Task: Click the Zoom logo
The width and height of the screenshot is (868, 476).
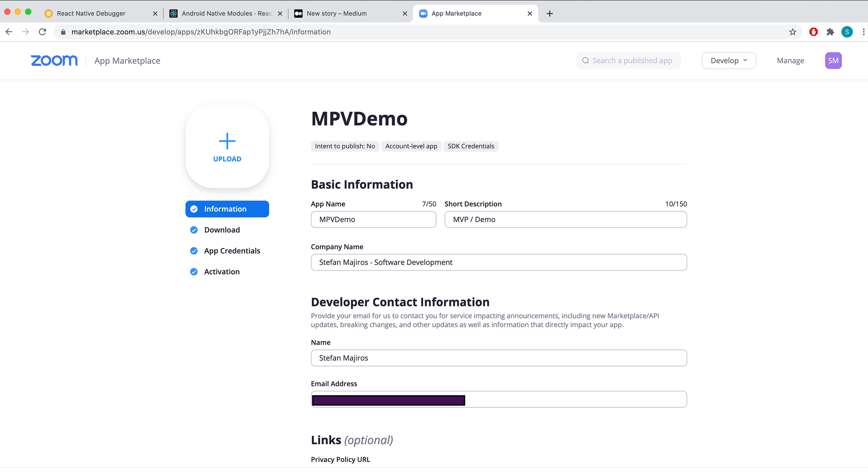Action: [x=54, y=60]
